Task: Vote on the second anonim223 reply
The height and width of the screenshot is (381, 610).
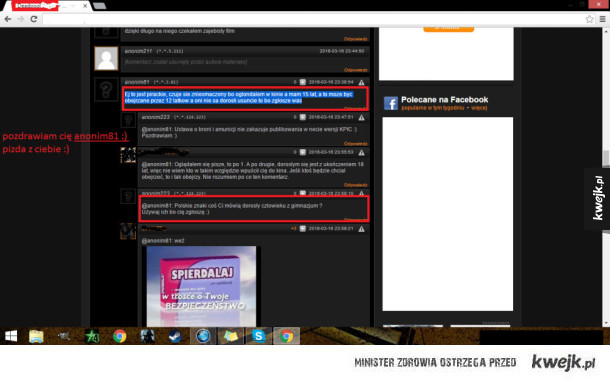Action: point(303,193)
